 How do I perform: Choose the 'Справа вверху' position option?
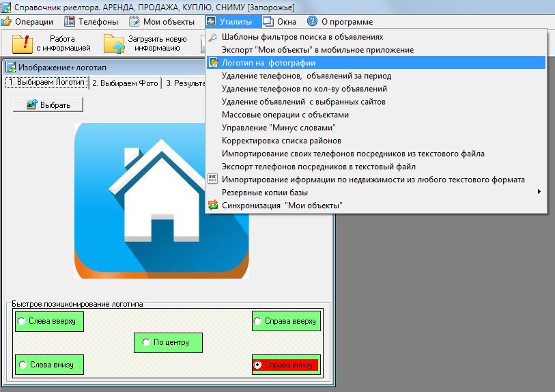click(257, 321)
